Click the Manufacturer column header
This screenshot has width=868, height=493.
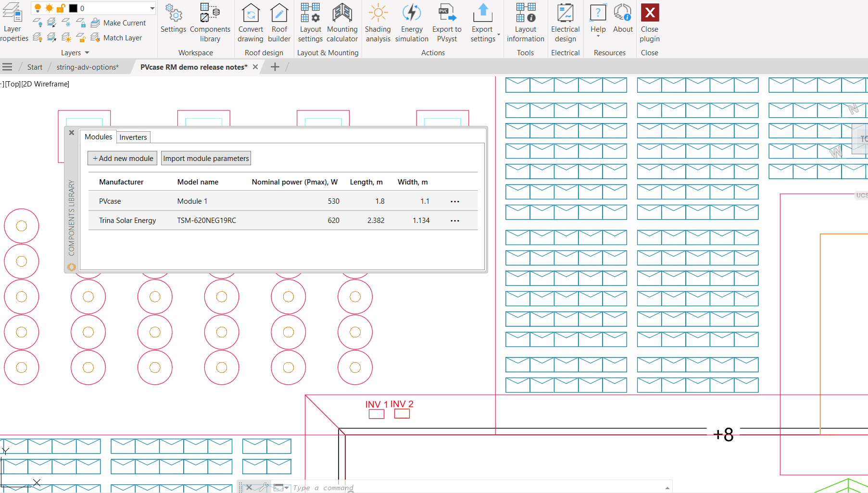pyautogui.click(x=121, y=182)
